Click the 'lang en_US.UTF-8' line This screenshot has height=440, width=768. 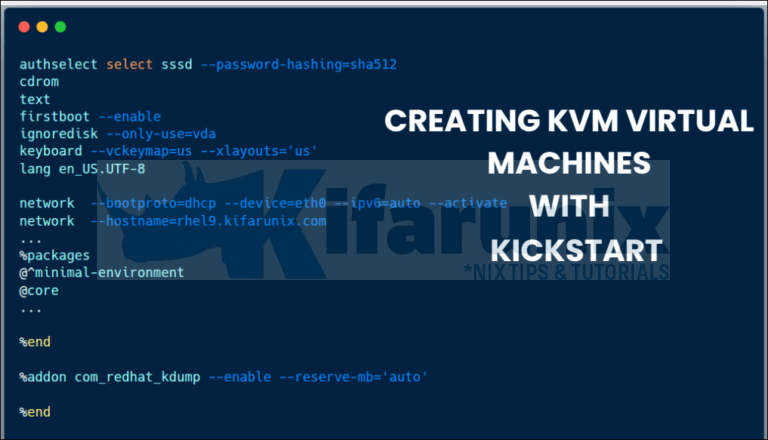82,169
